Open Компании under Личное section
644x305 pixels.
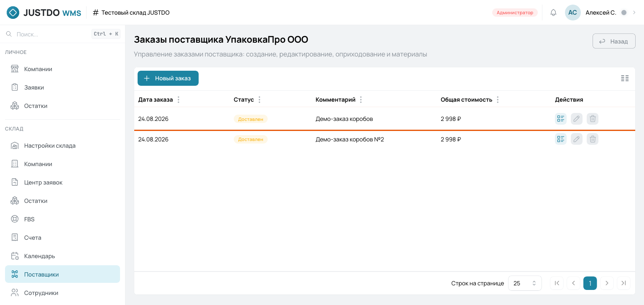pyautogui.click(x=63, y=69)
